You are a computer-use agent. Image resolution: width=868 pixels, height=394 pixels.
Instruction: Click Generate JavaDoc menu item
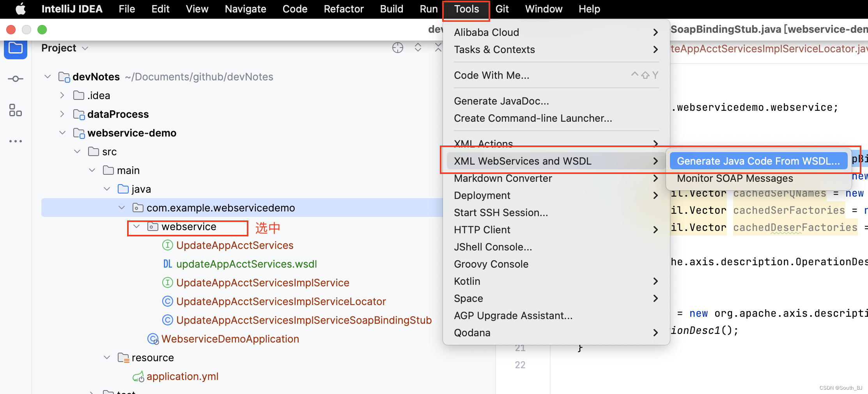(x=501, y=101)
